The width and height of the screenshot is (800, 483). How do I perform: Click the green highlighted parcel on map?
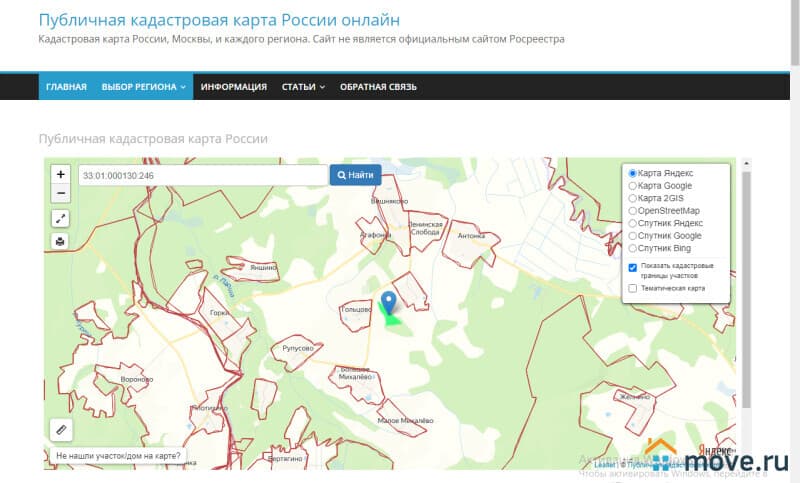(x=392, y=319)
